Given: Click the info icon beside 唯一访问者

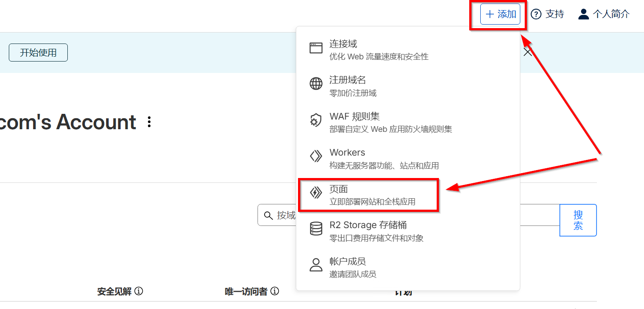Looking at the screenshot, I should coord(275,291).
